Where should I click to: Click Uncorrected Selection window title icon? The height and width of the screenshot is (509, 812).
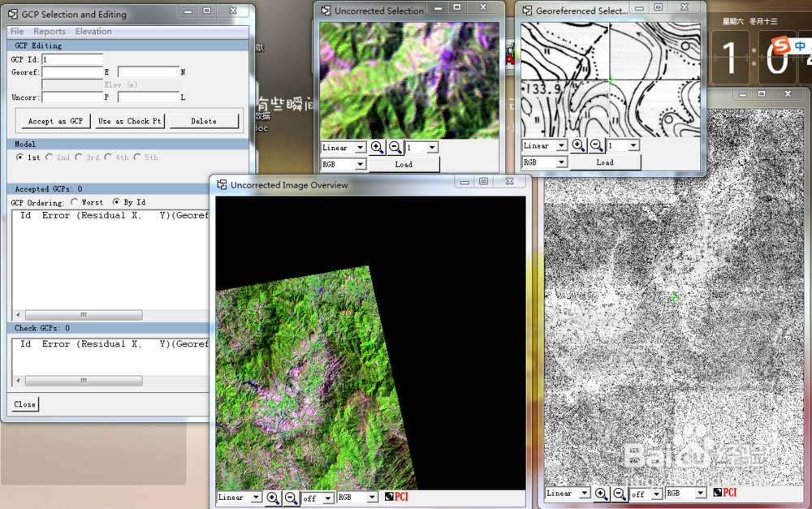326,11
